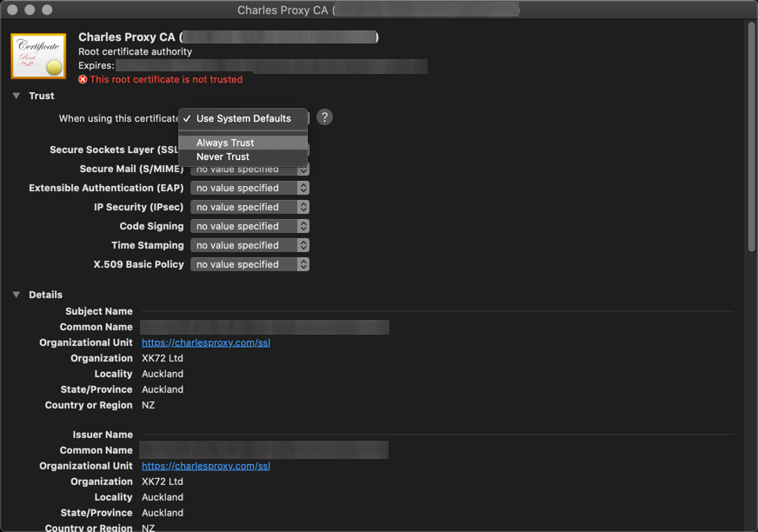Click the 'Subject Name' heading
This screenshot has height=532, width=758.
click(x=99, y=311)
